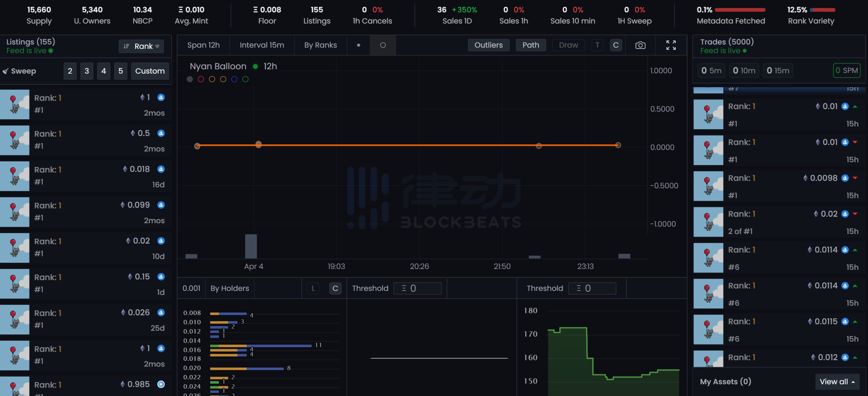This screenshot has width=868, height=396.
Task: Click the Path tool icon
Action: [530, 44]
